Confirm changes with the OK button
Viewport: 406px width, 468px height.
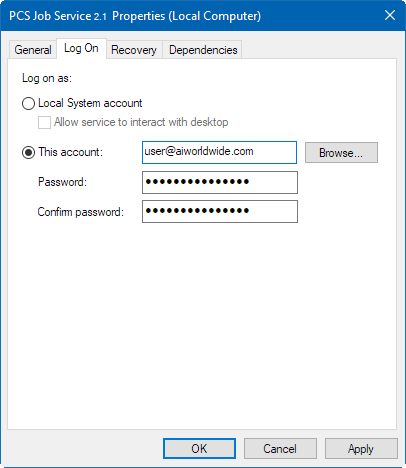[x=199, y=449]
